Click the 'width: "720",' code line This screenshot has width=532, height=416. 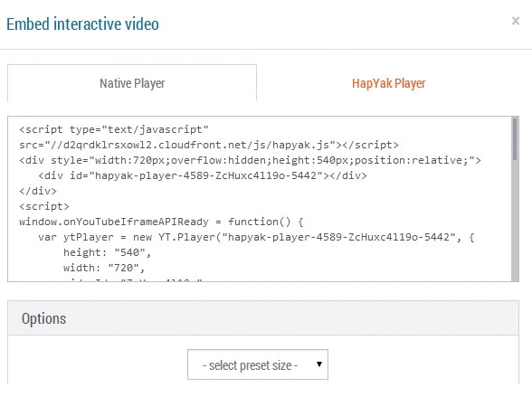point(104,268)
